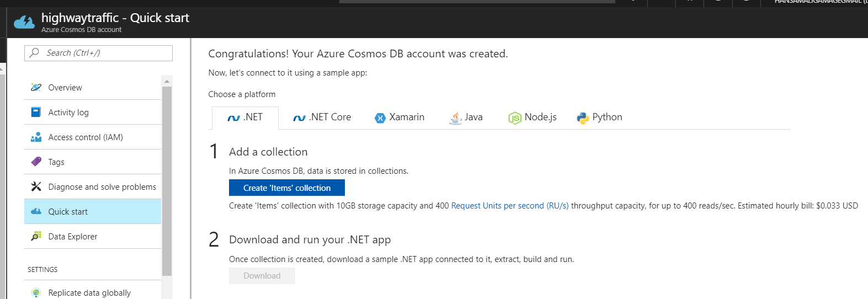Click 'Azure Cosmos DB account' subtitle

tap(82, 30)
